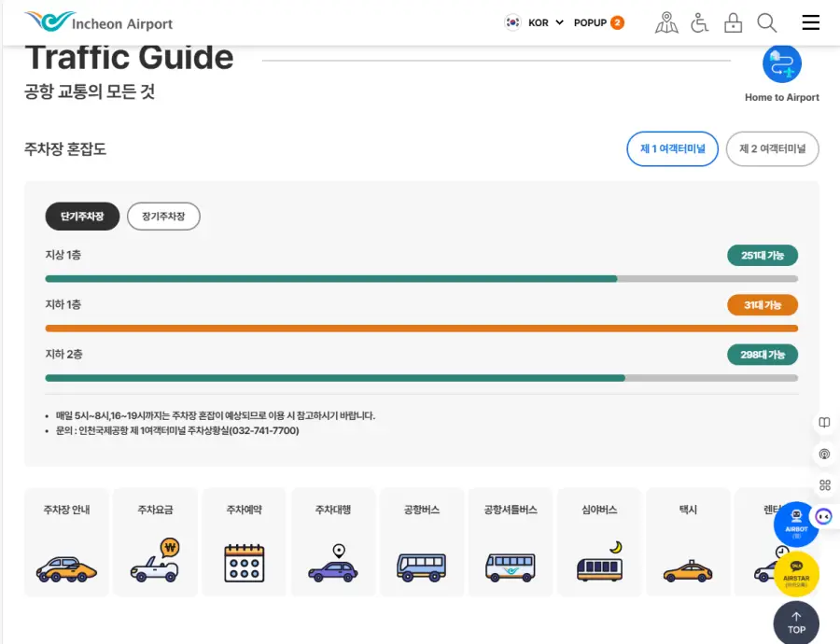840x644 pixels.
Task: Click the wheelchair accessibility icon
Action: coord(699,22)
